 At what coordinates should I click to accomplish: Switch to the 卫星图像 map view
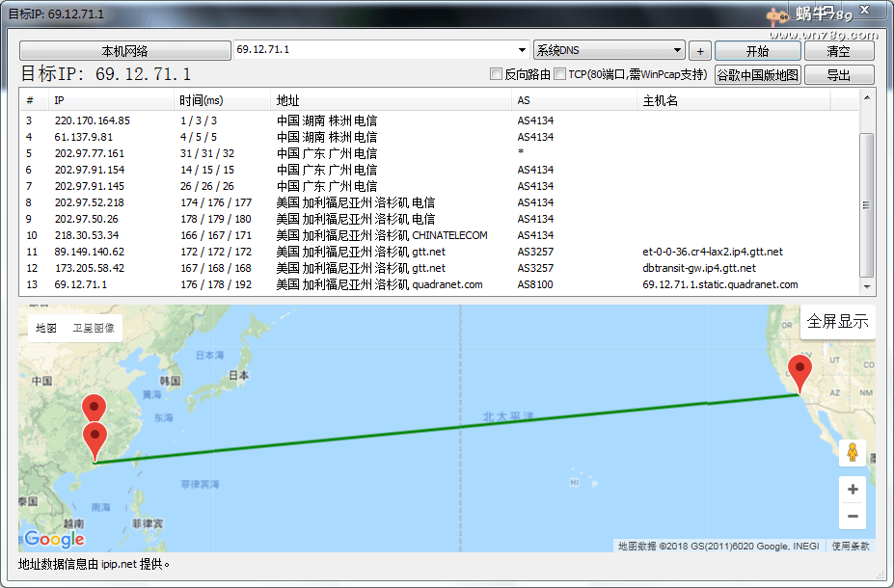(x=95, y=327)
